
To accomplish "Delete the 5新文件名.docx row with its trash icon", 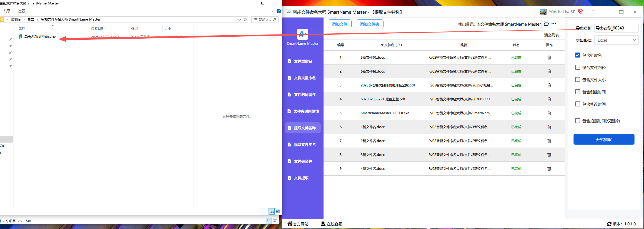I will 549,58.
